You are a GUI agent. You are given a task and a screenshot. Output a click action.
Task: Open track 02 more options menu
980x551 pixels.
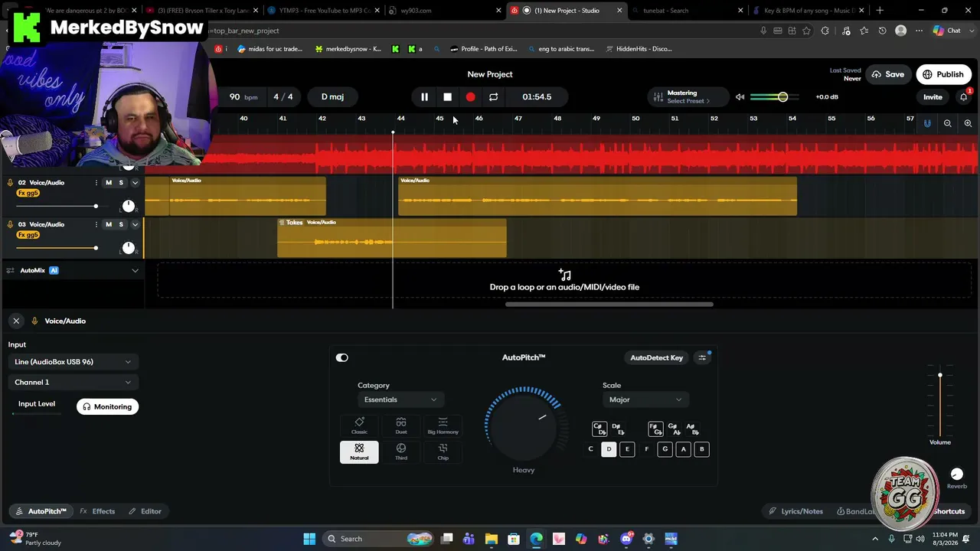click(96, 183)
